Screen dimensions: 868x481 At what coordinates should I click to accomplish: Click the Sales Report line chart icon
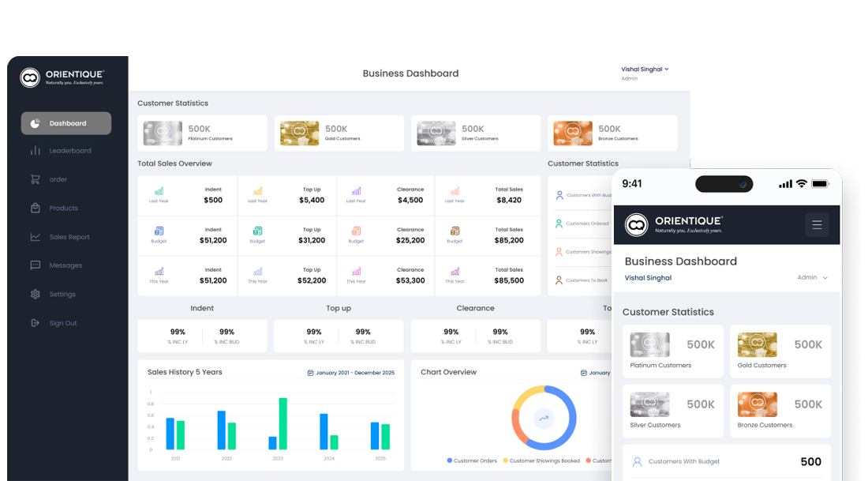point(36,237)
